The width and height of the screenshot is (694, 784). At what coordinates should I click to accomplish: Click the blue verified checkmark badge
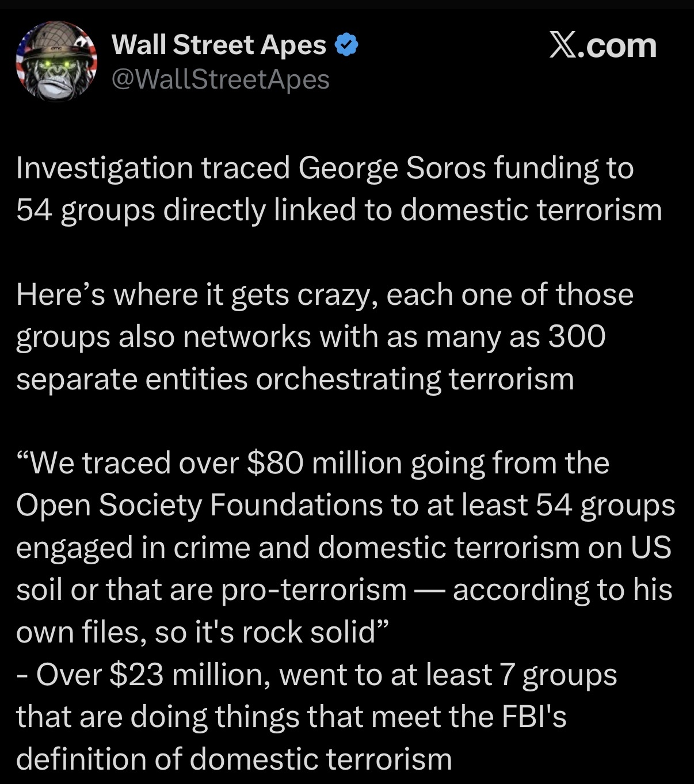point(346,45)
